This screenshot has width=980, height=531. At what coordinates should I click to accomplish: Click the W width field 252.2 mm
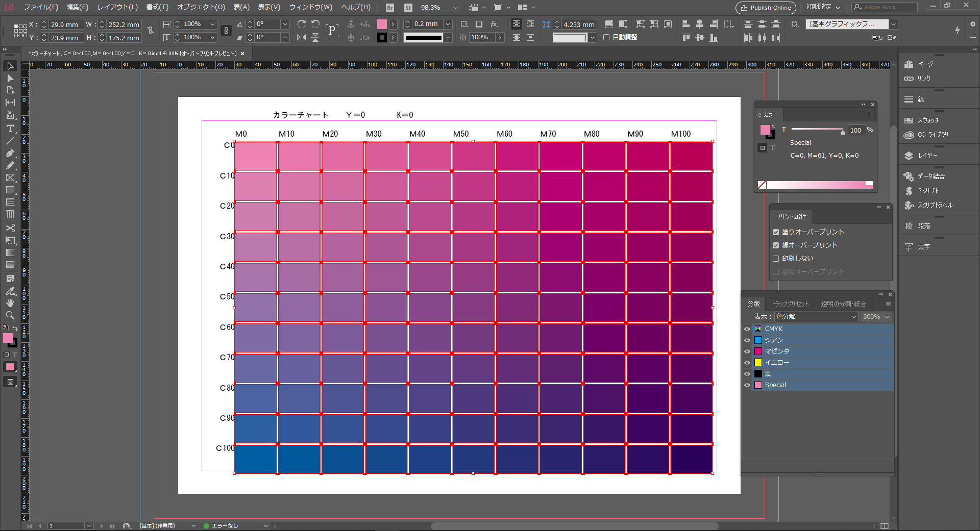[x=124, y=24]
